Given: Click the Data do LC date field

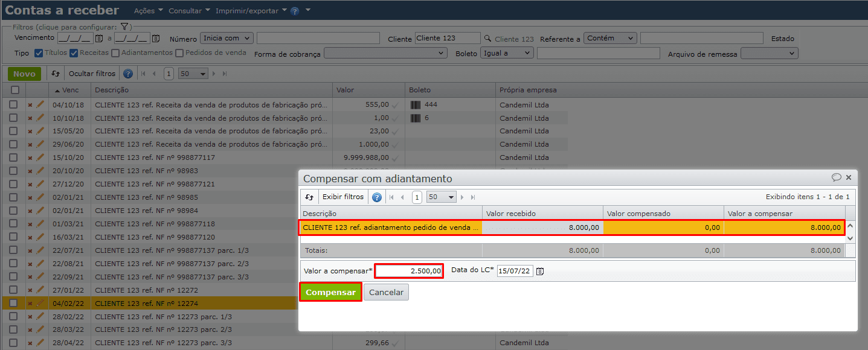Looking at the screenshot, I should [x=515, y=271].
